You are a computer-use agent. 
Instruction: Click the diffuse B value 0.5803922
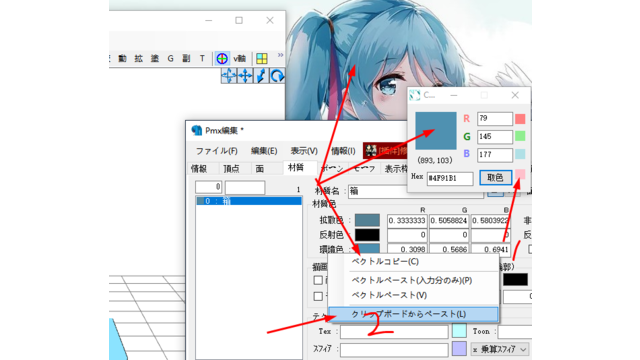[490, 220]
